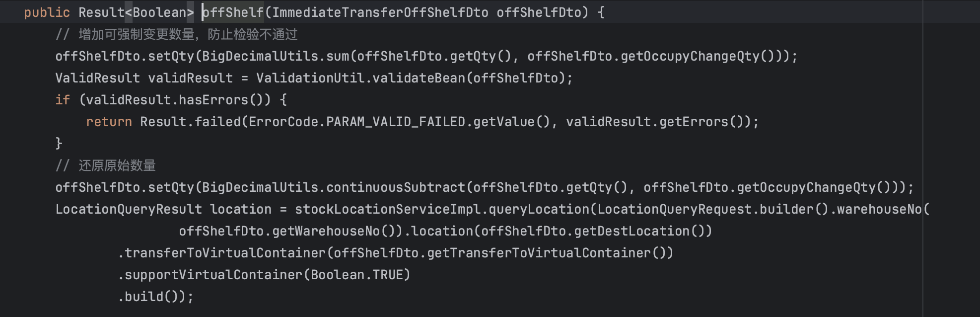Click the stockLocationServiceImpl.queryLocation call
This screenshot has width=980, height=317.
[442, 209]
